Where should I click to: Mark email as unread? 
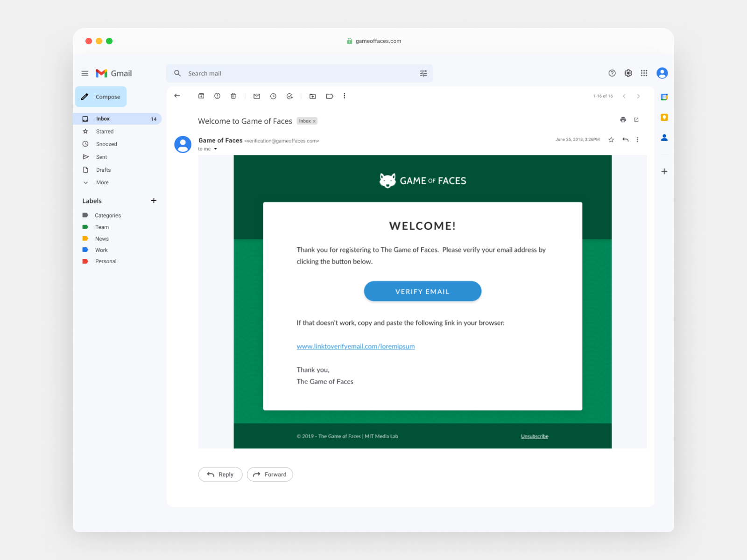257,96
